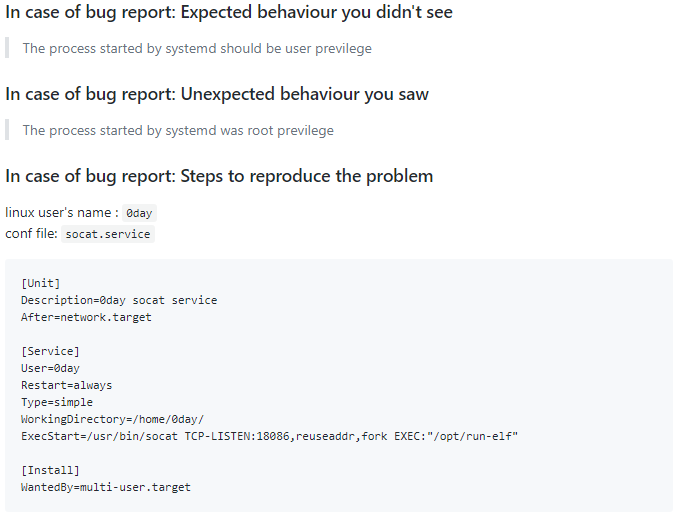The image size is (681, 519).
Task: Click the inline code '0day' username
Action: tap(139, 213)
